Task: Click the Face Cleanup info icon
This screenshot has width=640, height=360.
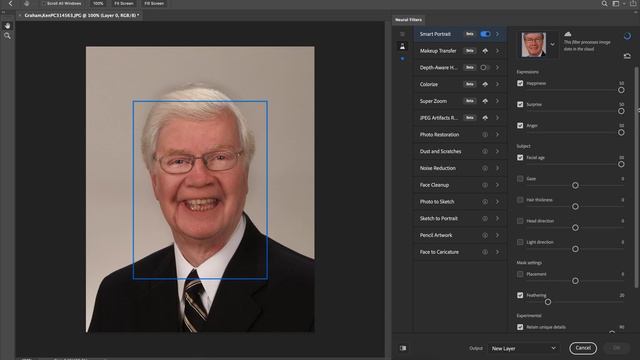Action: 485,185
